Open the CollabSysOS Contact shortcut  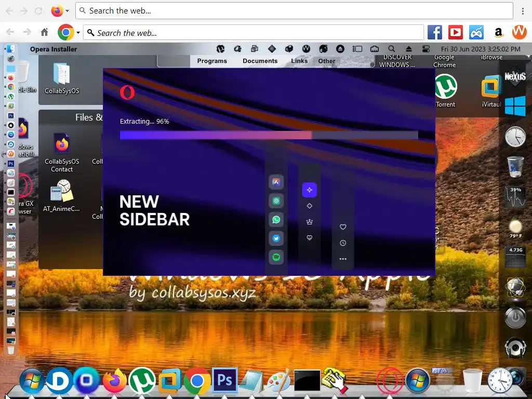tap(62, 152)
